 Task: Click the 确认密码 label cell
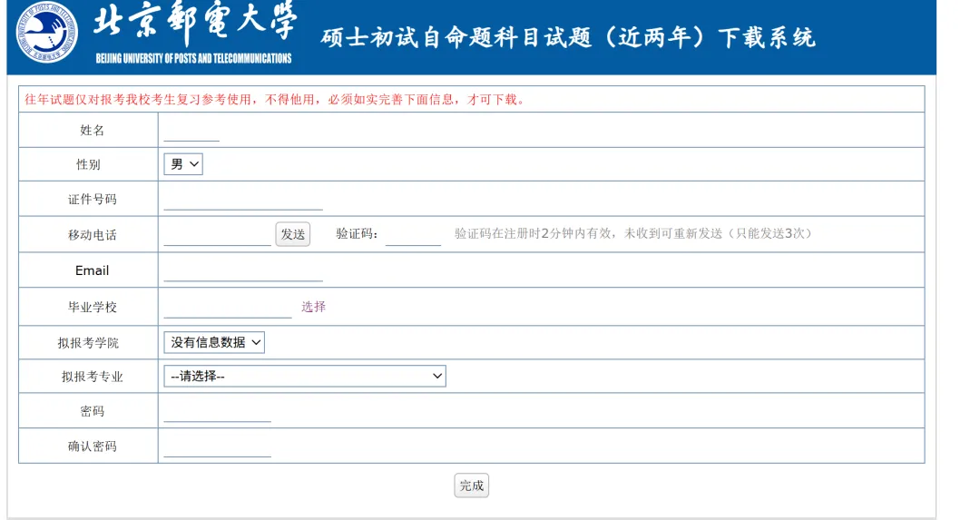[88, 446]
